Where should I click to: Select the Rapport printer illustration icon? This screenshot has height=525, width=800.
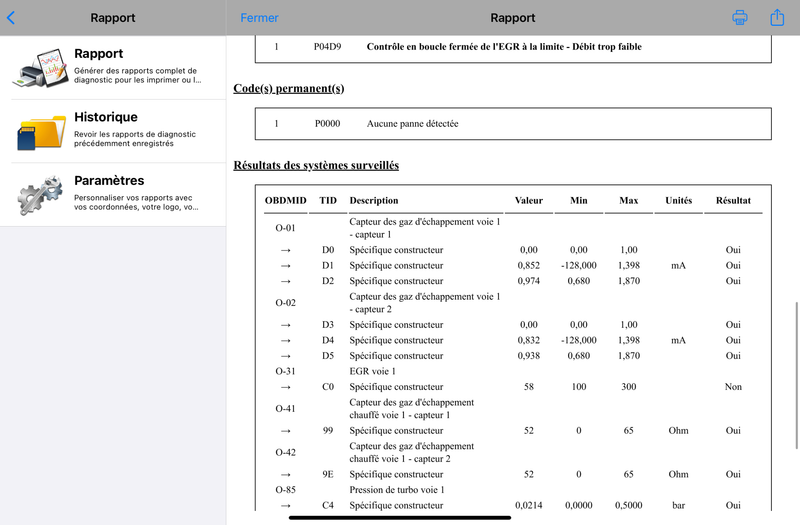(41, 68)
